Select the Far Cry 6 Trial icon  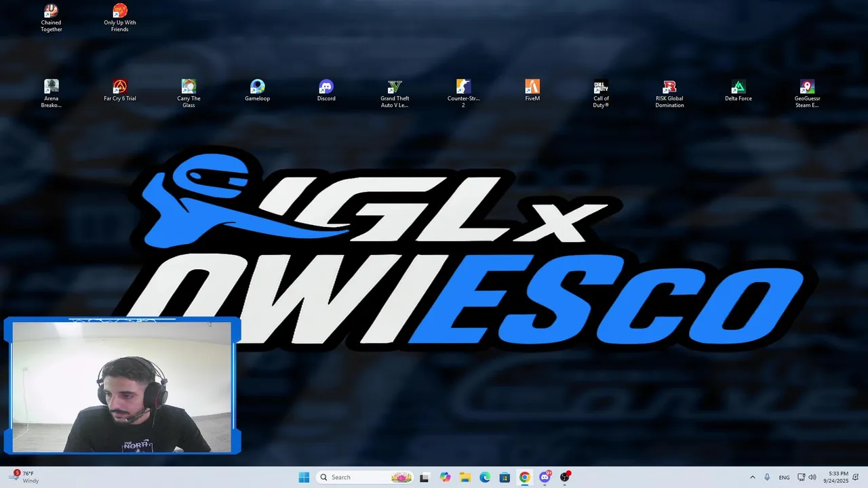click(120, 91)
